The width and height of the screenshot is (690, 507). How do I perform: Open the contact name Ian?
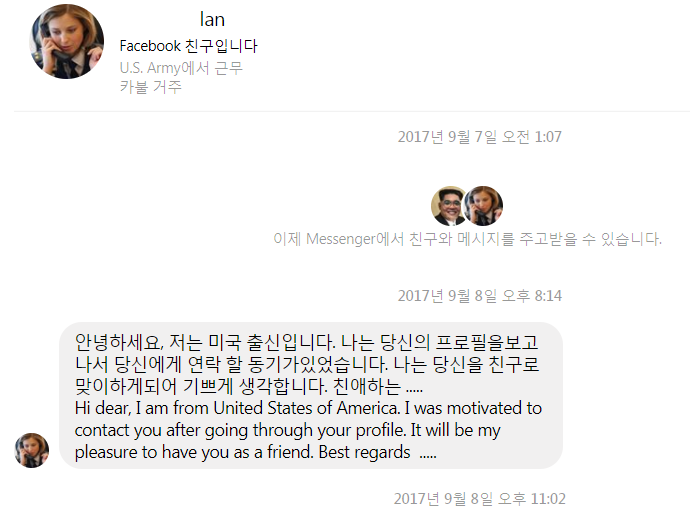(x=212, y=20)
